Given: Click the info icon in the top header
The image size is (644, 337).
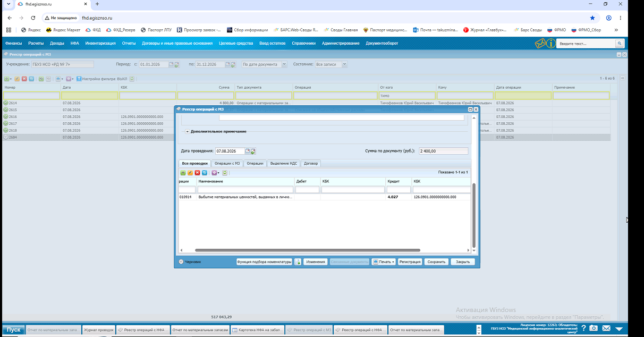Looking at the screenshot, I should (551, 43).
